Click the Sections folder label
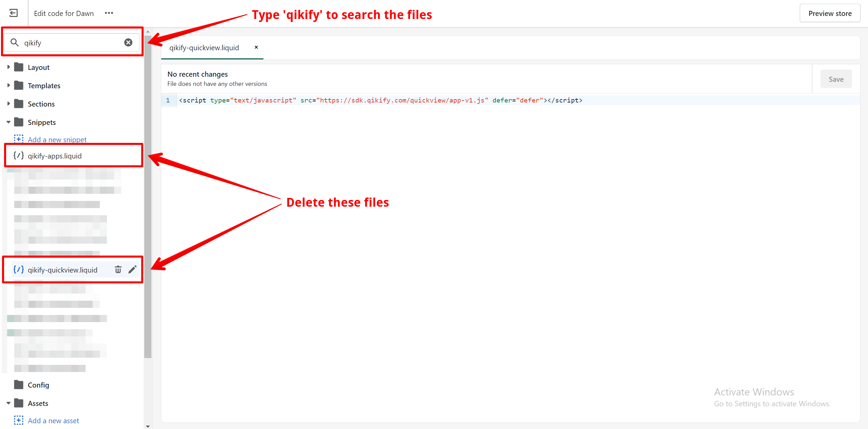The image size is (868, 429). click(41, 104)
